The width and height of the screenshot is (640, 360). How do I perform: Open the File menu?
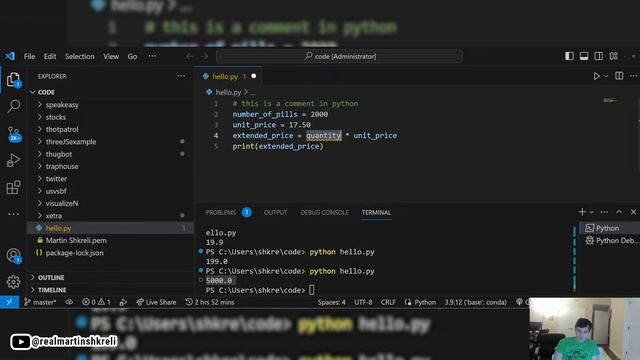tap(29, 56)
